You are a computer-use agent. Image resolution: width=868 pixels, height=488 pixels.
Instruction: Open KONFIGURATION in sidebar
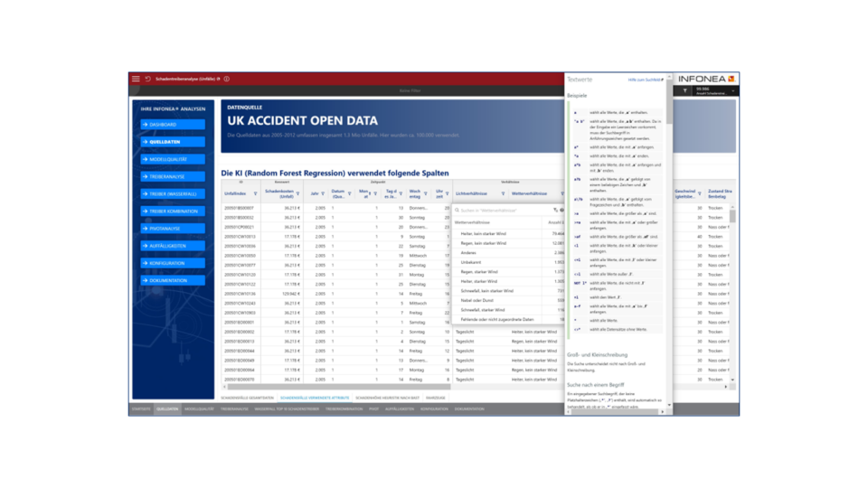pos(173,263)
